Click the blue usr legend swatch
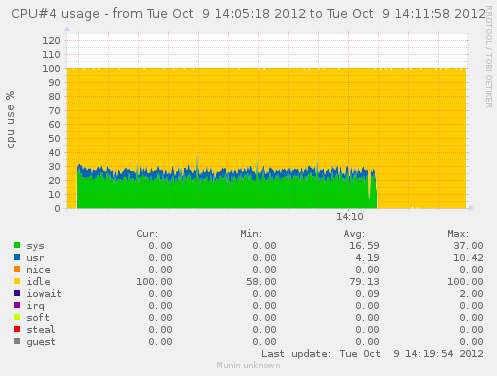Image resolution: width=497 pixels, height=376 pixels. [x=17, y=257]
